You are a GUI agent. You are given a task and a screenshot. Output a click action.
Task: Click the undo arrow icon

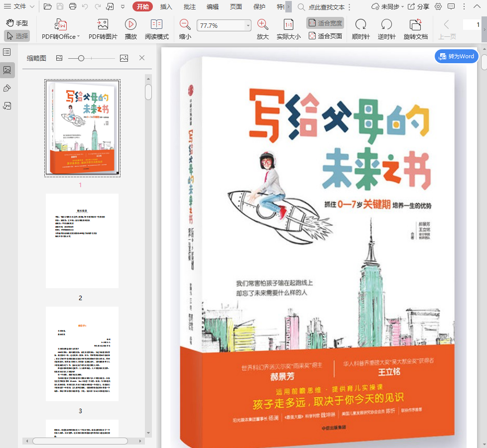(85, 6)
